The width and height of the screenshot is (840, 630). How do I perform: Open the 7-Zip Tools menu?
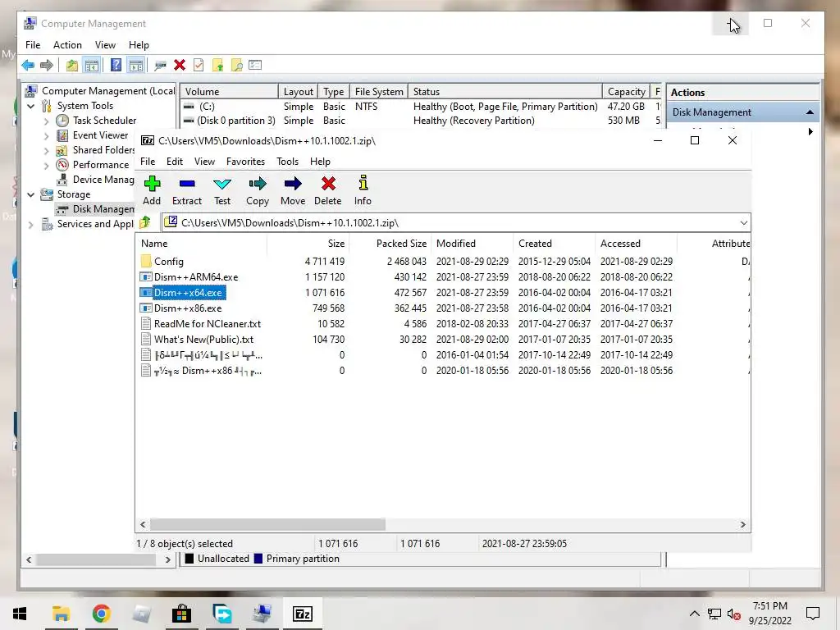coord(287,162)
